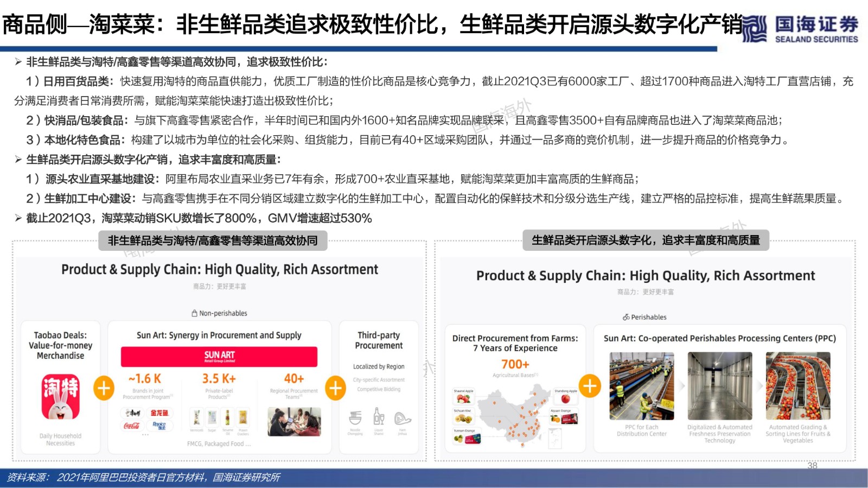868x488 pixels.
Task: Click the plus icon beside Taobao Deals card
Action: click(x=104, y=388)
